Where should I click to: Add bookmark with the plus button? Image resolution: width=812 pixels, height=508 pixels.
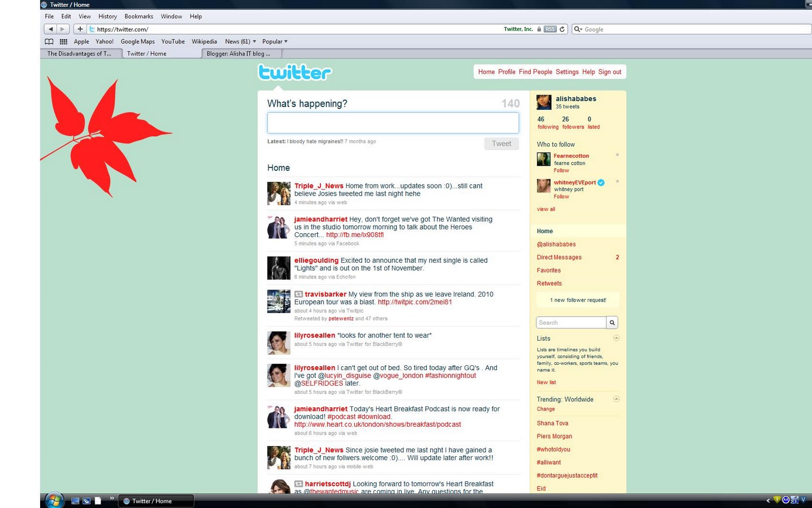(80, 29)
